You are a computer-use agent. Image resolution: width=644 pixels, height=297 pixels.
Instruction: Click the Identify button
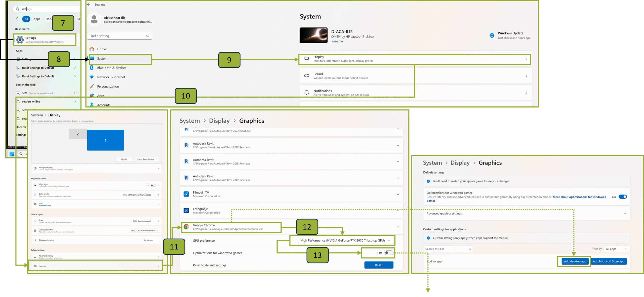point(124,159)
